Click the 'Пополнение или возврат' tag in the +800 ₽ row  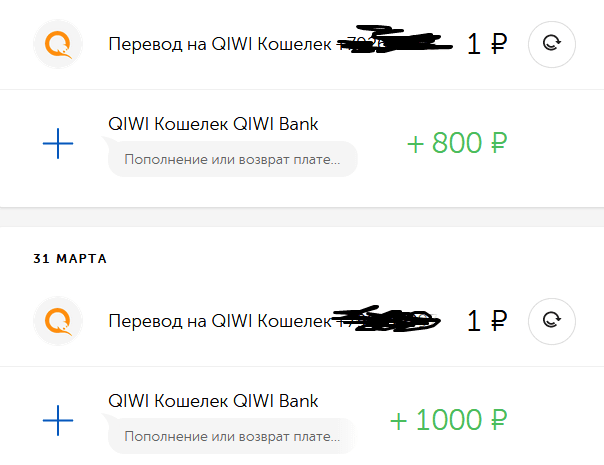[232, 159]
